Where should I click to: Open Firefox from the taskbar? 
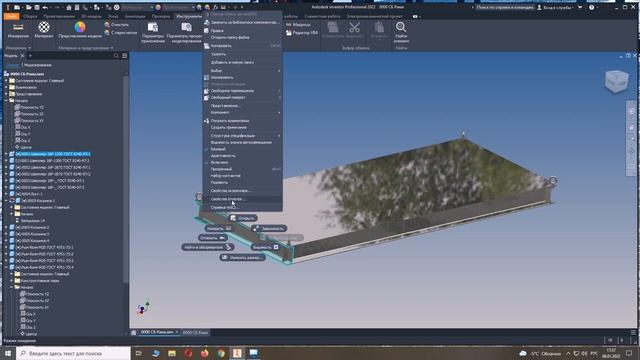coord(204,353)
